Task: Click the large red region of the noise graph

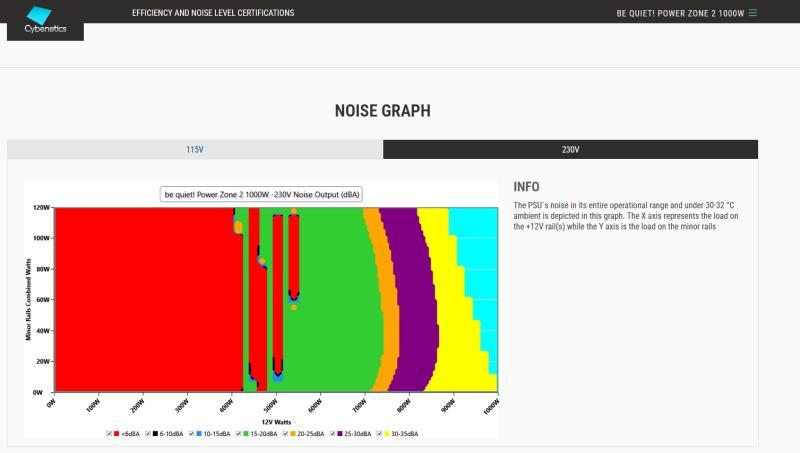Action: [143, 299]
